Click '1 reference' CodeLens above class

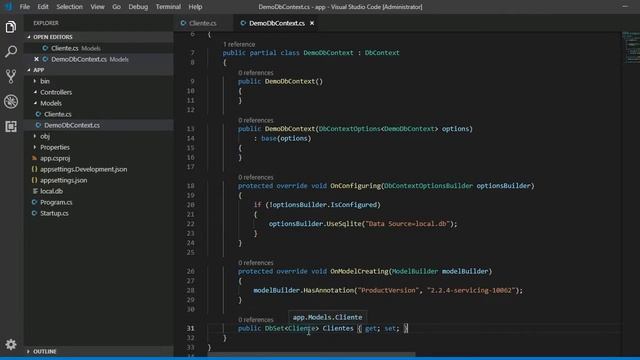239,44
